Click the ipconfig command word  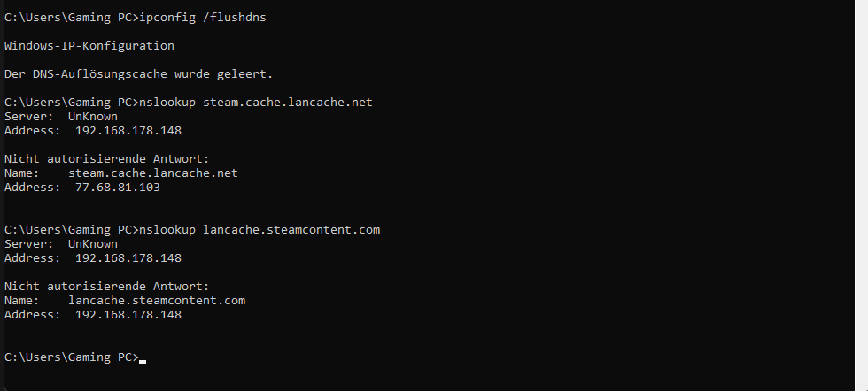[167, 18]
